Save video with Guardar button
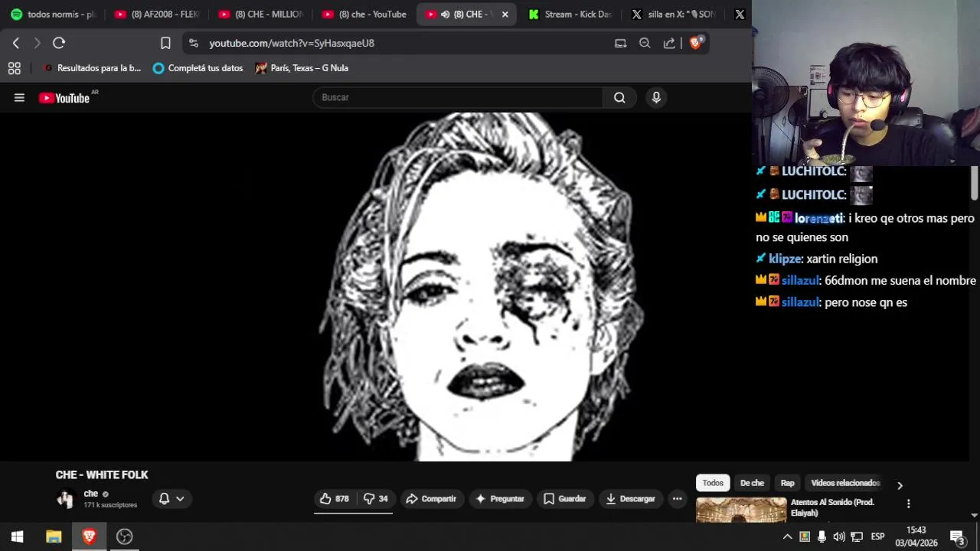980x551 pixels. pyautogui.click(x=564, y=499)
